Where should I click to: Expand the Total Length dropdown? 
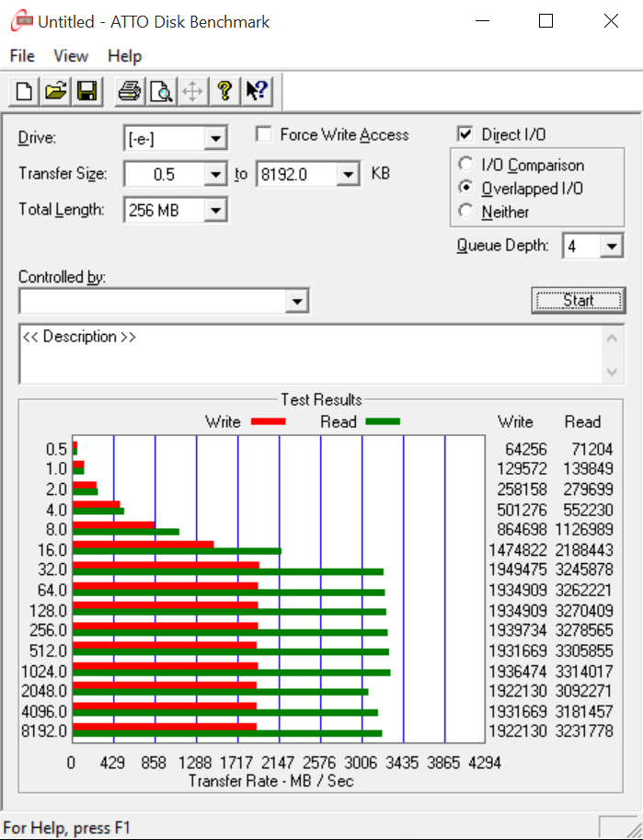215,211
